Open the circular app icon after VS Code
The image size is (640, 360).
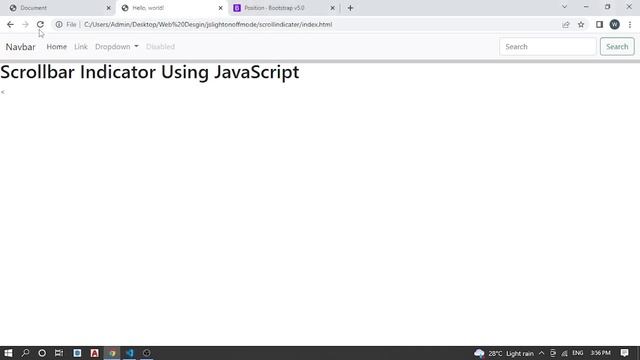(147, 353)
